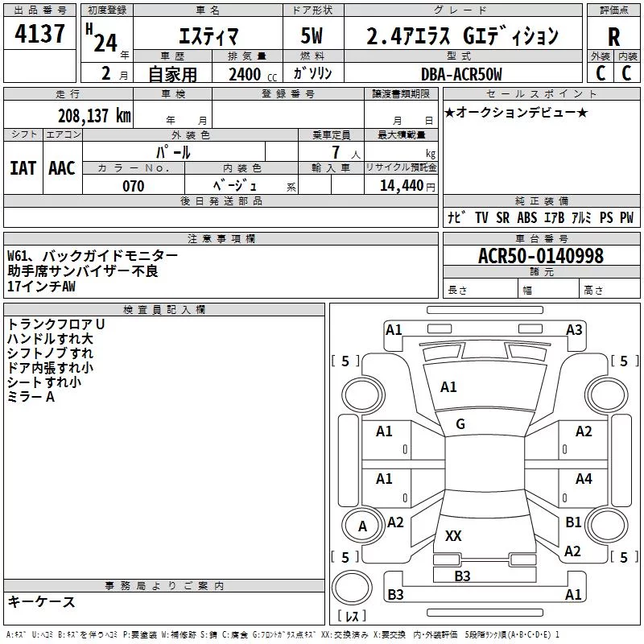The width and height of the screenshot is (644, 644).
Task: Click the recycle deposit 14,440 value
Action: point(407,186)
